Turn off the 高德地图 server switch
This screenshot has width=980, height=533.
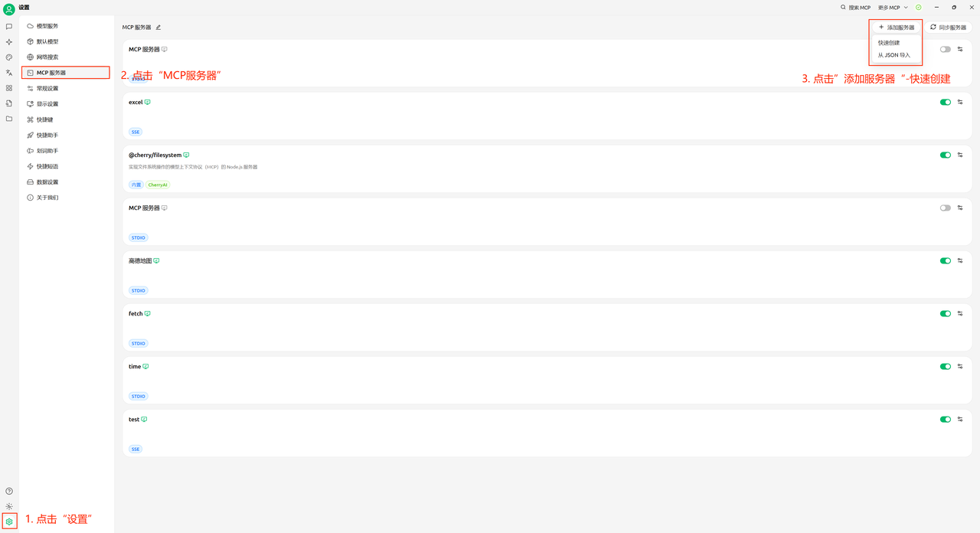click(x=946, y=260)
